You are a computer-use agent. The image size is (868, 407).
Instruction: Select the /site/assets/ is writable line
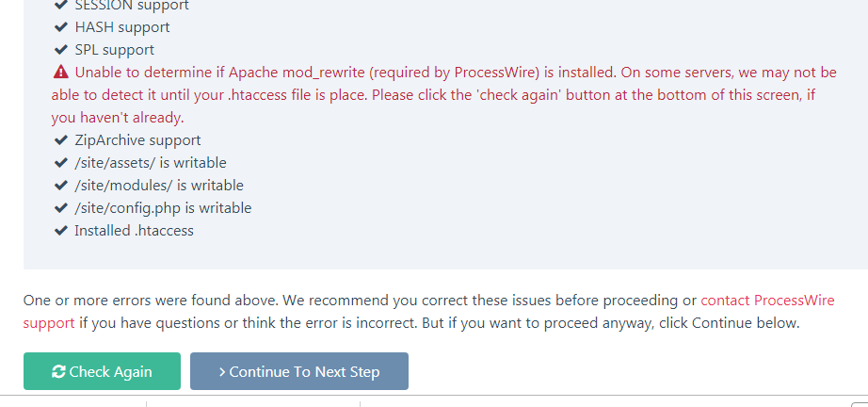click(151, 163)
